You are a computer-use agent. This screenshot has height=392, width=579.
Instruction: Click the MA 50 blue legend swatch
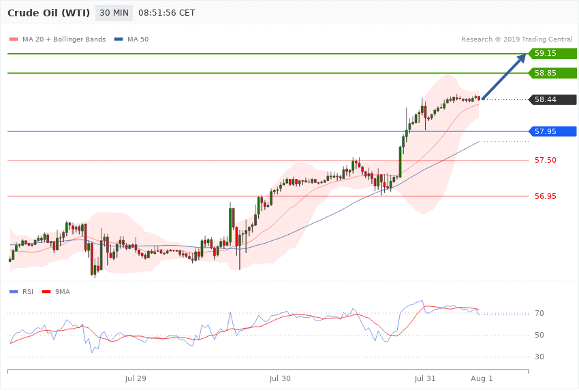pos(119,39)
